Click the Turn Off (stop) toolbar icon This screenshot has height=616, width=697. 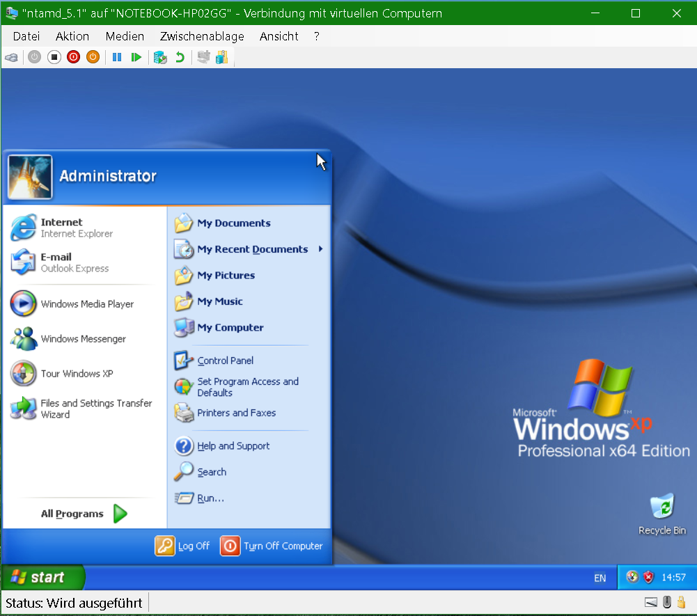pos(54,57)
